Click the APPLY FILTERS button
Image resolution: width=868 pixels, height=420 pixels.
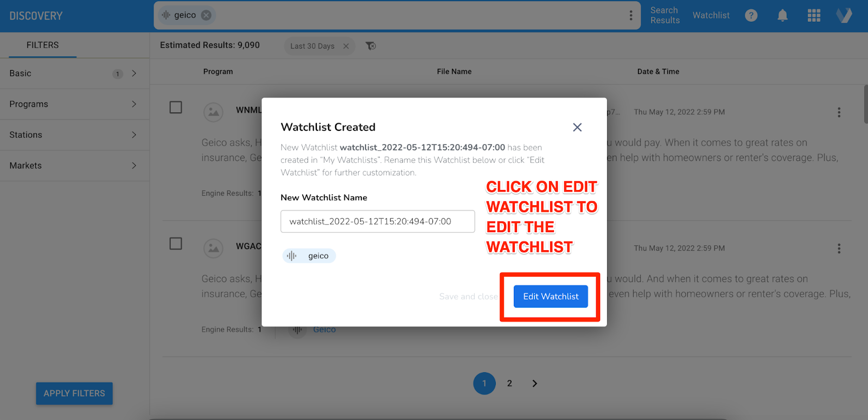(x=74, y=393)
